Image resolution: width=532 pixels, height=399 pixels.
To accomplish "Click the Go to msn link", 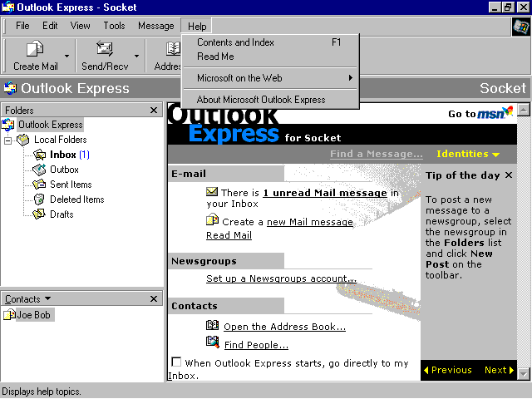I will pos(480,113).
